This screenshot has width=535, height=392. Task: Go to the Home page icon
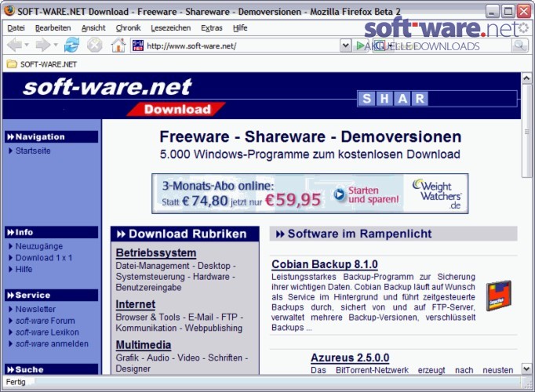[x=118, y=45]
